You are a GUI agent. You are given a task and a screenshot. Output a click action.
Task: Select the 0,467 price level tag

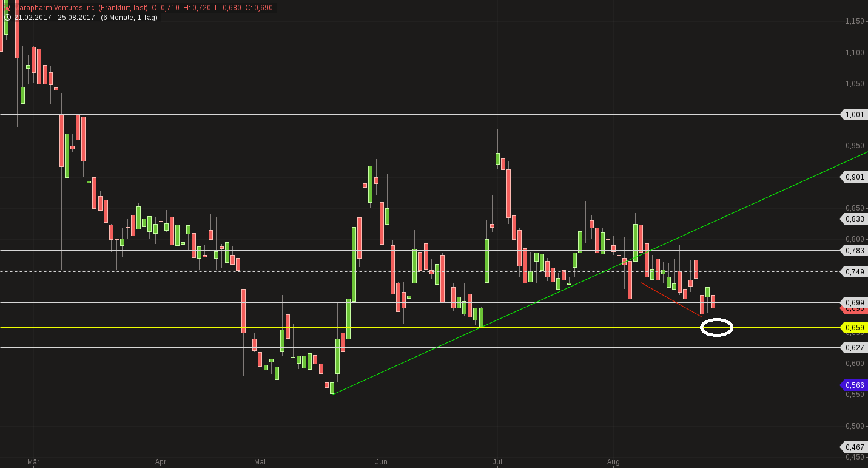coord(854,447)
